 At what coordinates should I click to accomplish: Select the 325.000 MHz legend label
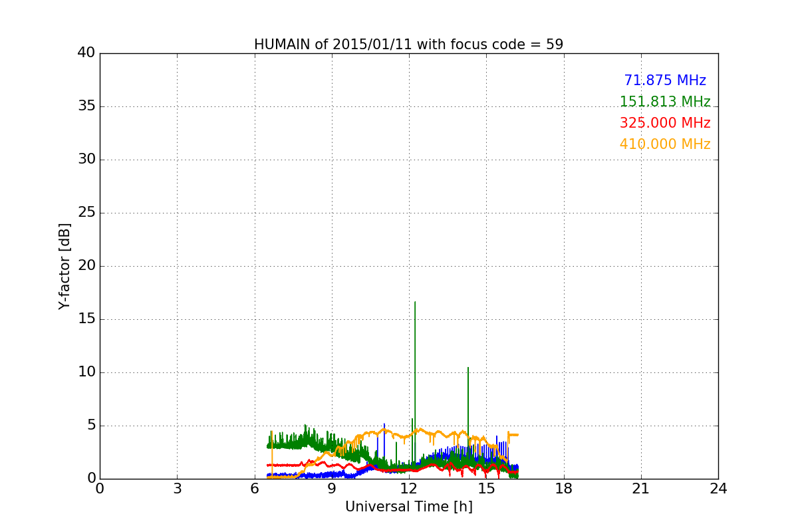665,123
